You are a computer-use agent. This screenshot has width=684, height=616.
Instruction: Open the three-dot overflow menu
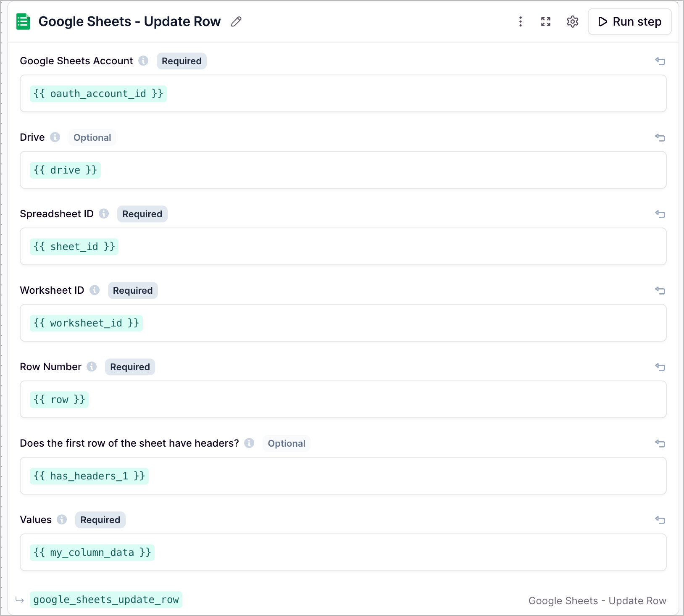point(520,21)
